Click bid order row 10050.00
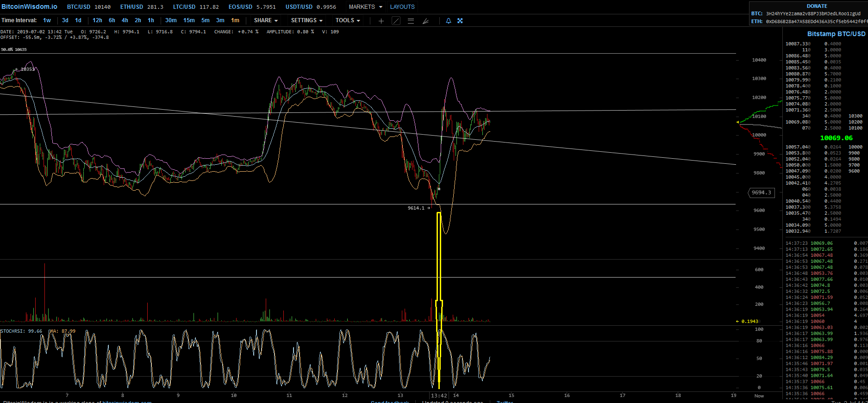This screenshot has height=403, width=868. 813,165
